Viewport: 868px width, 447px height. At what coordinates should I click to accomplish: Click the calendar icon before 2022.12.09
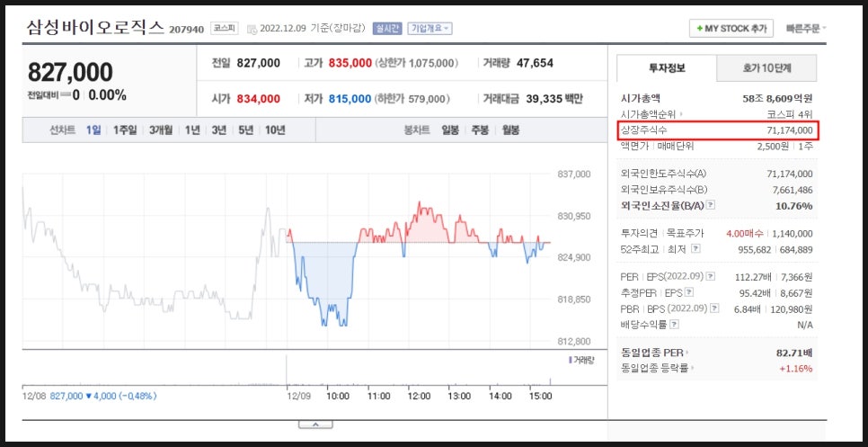pos(252,29)
